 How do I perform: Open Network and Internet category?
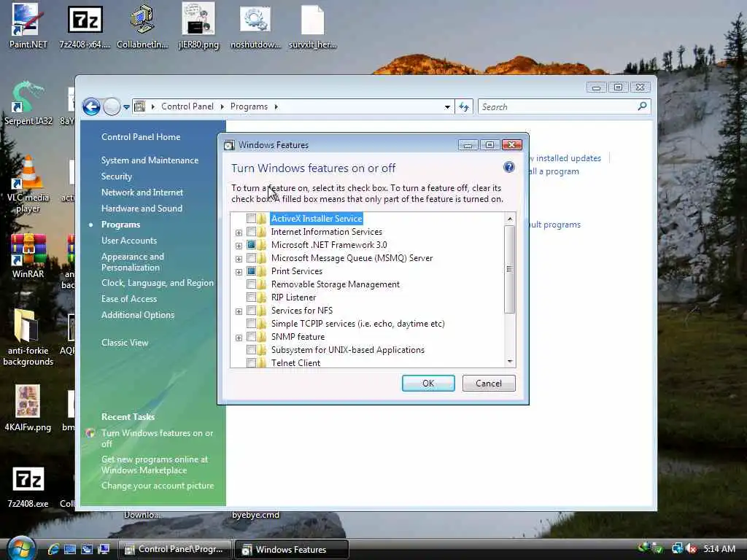[142, 192]
